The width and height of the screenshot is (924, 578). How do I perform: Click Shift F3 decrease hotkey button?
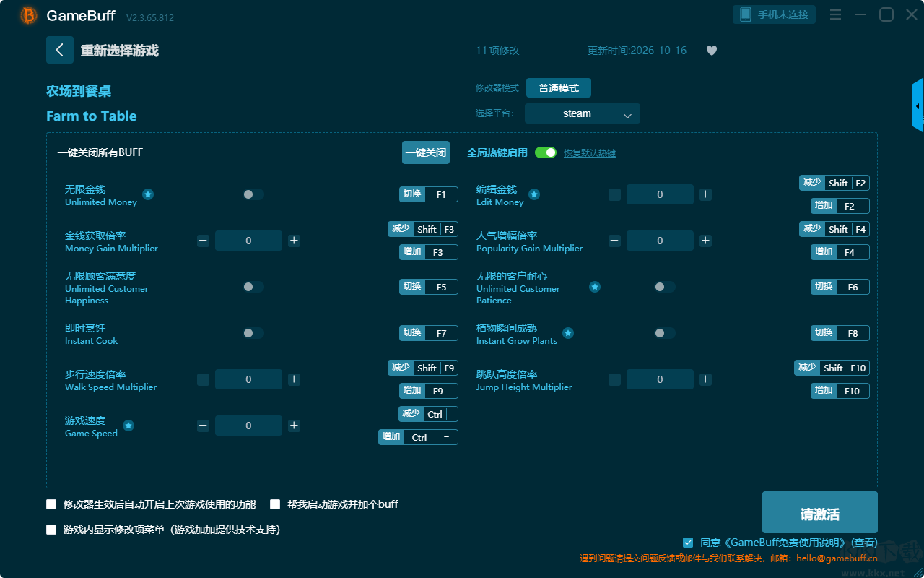click(x=423, y=229)
